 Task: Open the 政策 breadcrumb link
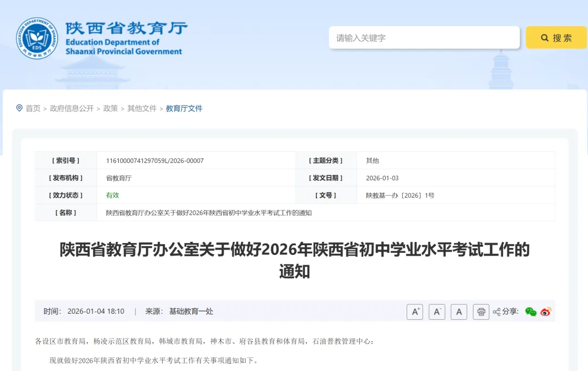pos(110,108)
